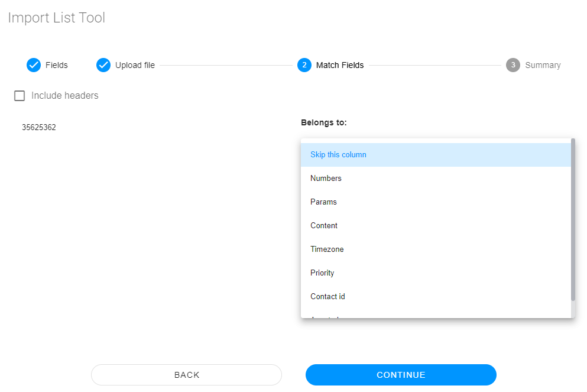
Task: Select Contact id from the list
Action: (327, 297)
